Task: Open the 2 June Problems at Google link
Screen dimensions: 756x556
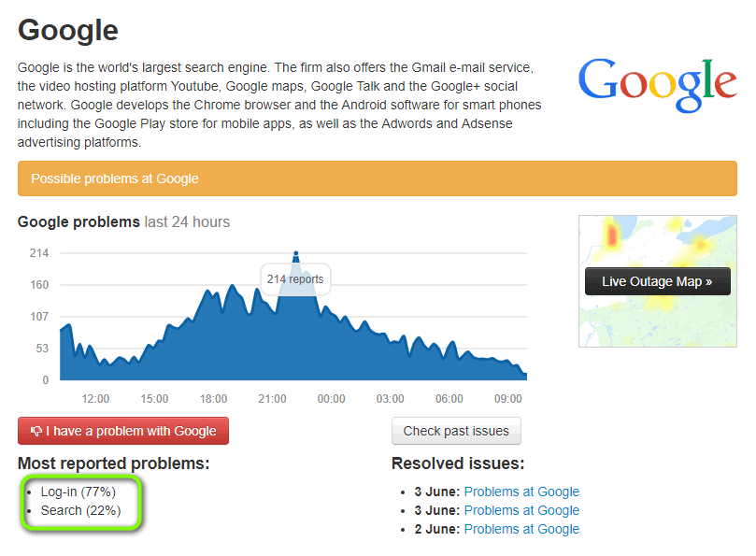Action: pos(521,529)
